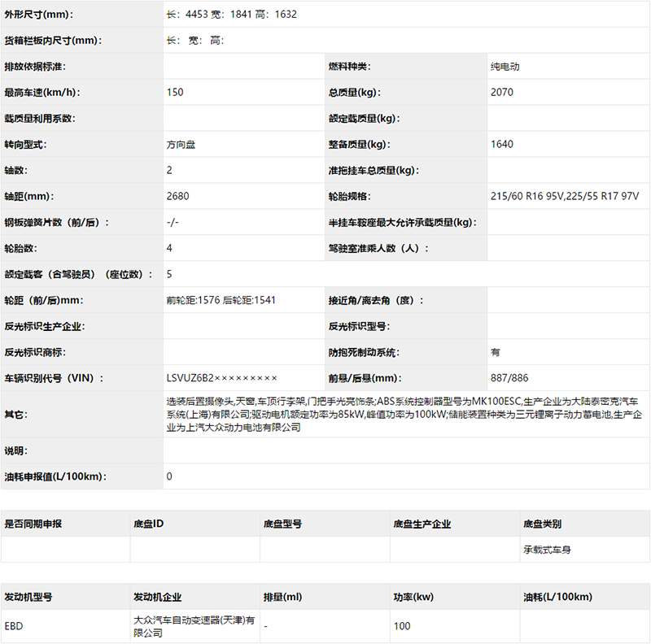
Task: Click the 排量(ml) column header
Action: tap(282, 597)
